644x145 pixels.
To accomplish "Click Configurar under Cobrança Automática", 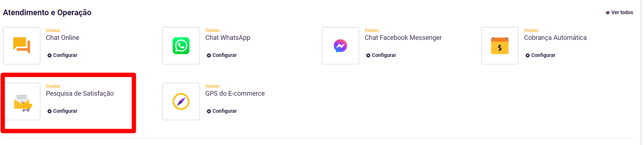I will pyautogui.click(x=540, y=55).
